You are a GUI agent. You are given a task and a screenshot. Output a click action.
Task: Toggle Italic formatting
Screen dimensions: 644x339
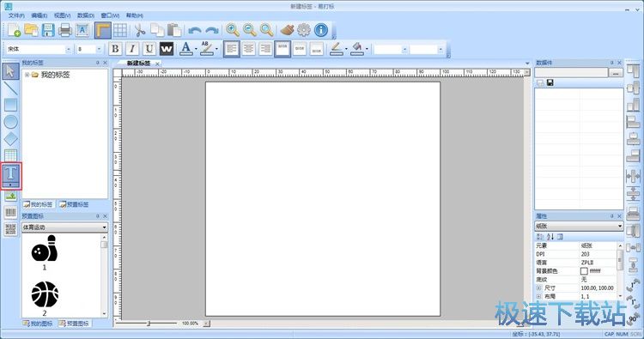(x=132, y=49)
